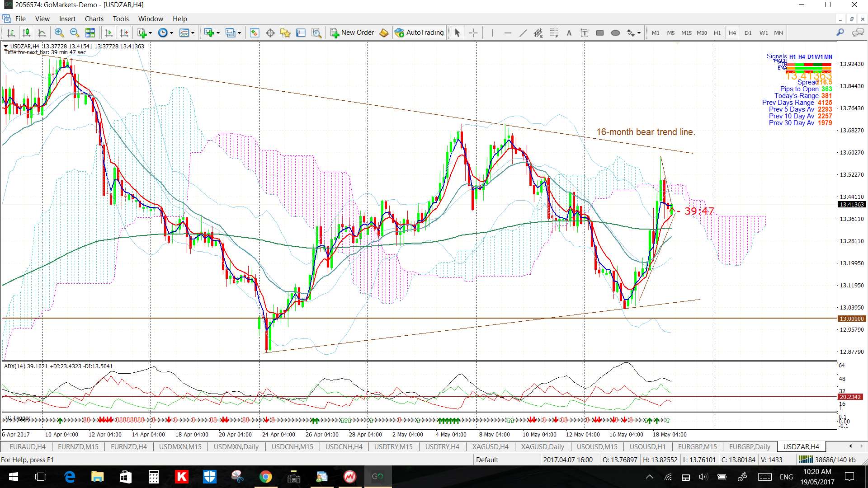Viewport: 868px width, 488px height.
Task: Open the Market Watch window
Action: pyautogui.click(x=255, y=33)
